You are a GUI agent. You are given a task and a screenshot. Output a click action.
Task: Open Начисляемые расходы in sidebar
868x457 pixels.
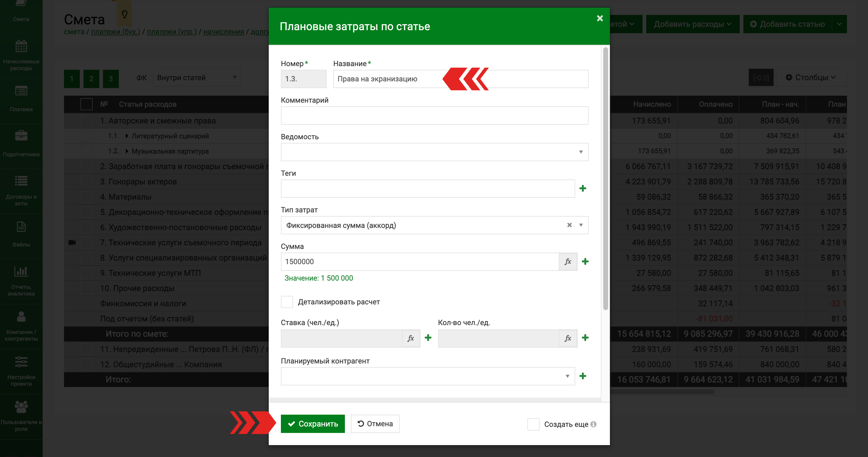tap(21, 56)
